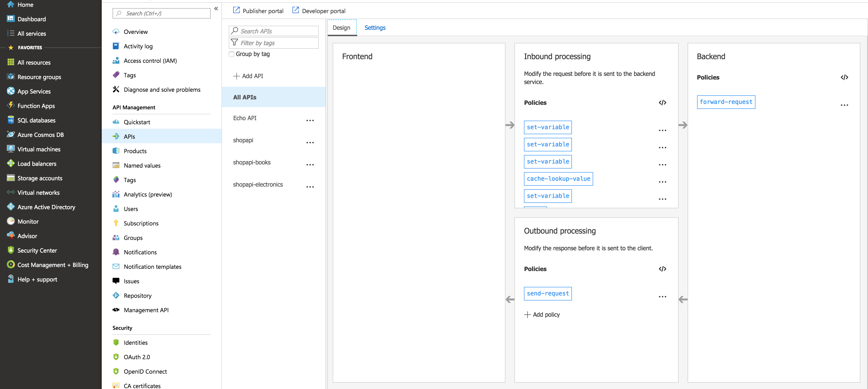Image resolution: width=868 pixels, height=389 pixels.
Task: Select the Settings tab
Action: click(x=374, y=27)
